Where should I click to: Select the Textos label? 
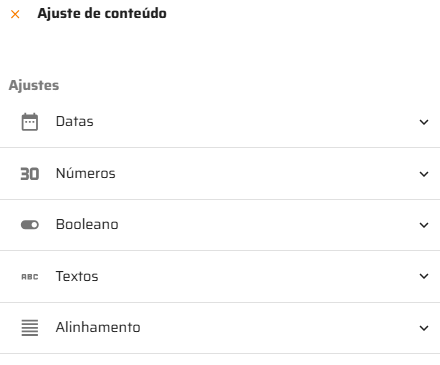point(77,276)
